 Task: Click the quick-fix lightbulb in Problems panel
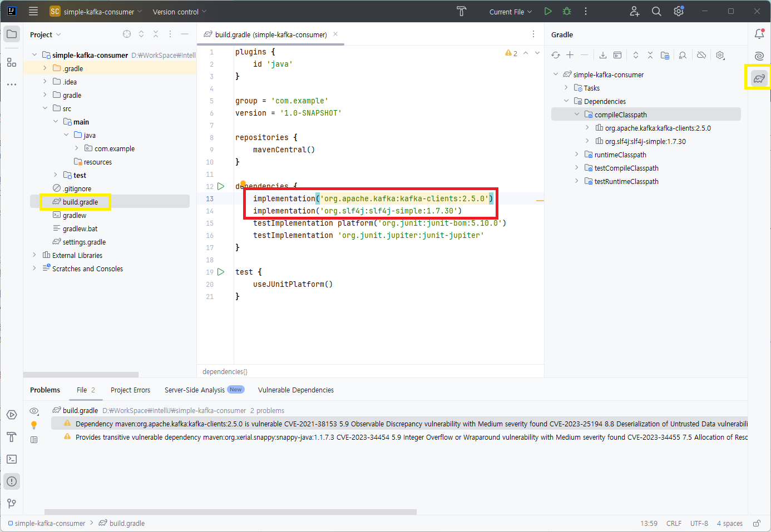tap(34, 425)
